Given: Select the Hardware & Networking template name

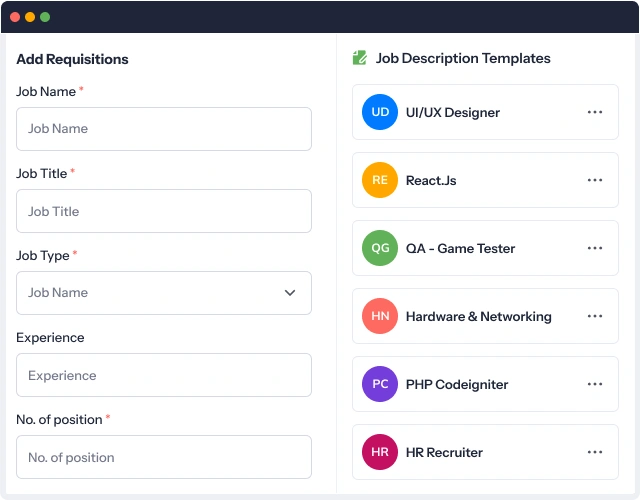Looking at the screenshot, I should [x=479, y=316].
